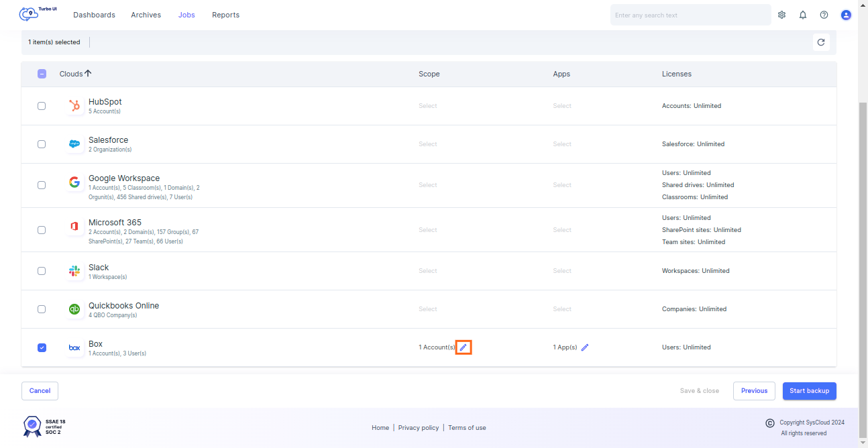Open the Scope selector for Google Workspace
This screenshot has width=868, height=448.
click(428, 184)
